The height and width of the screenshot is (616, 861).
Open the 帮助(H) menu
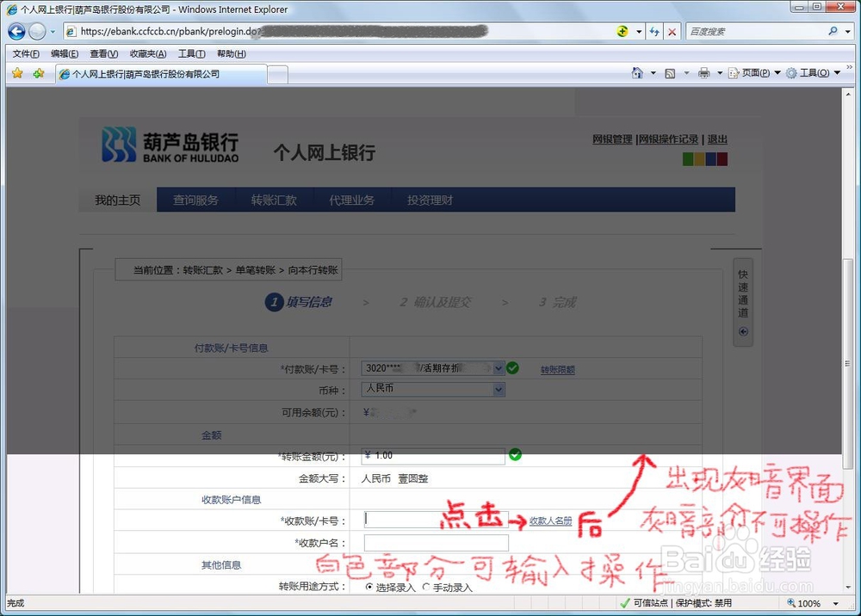[x=231, y=53]
